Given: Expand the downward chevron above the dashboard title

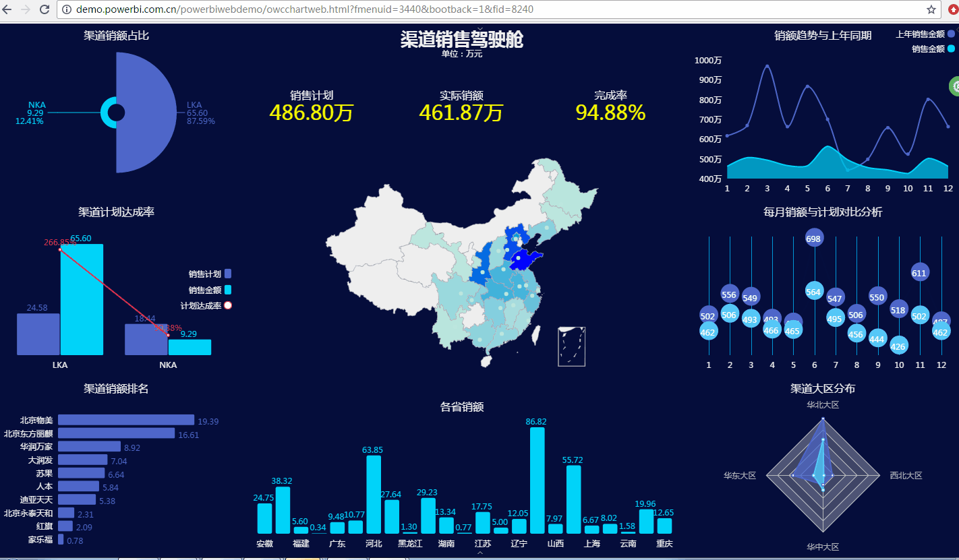Looking at the screenshot, I should 480,29.
